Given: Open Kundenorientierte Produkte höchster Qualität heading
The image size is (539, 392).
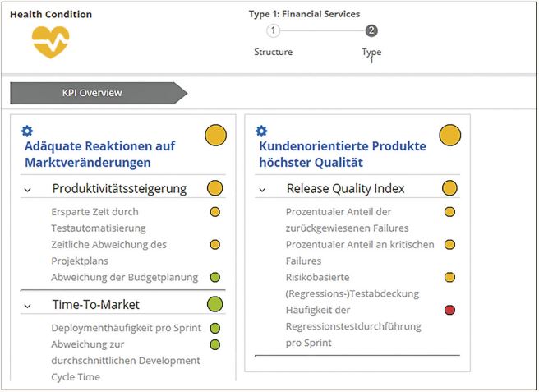Looking at the screenshot, I should click(343, 154).
